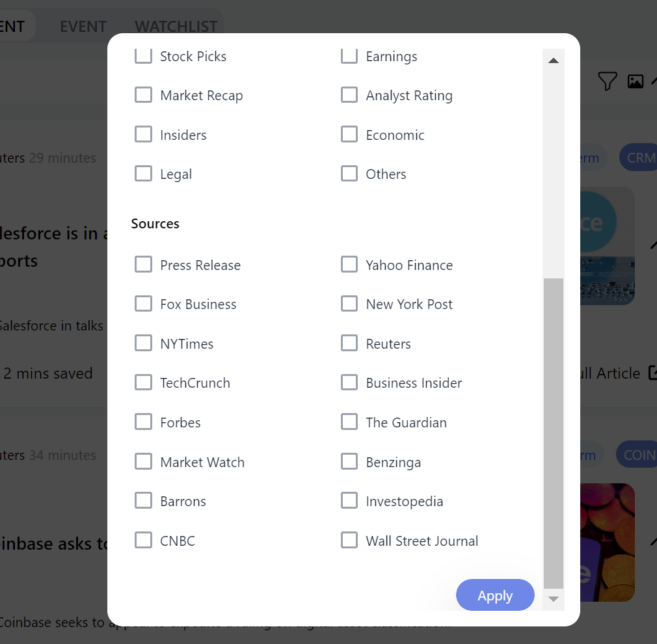Select the CNBC checkbox
657x644 pixels.
click(x=143, y=540)
